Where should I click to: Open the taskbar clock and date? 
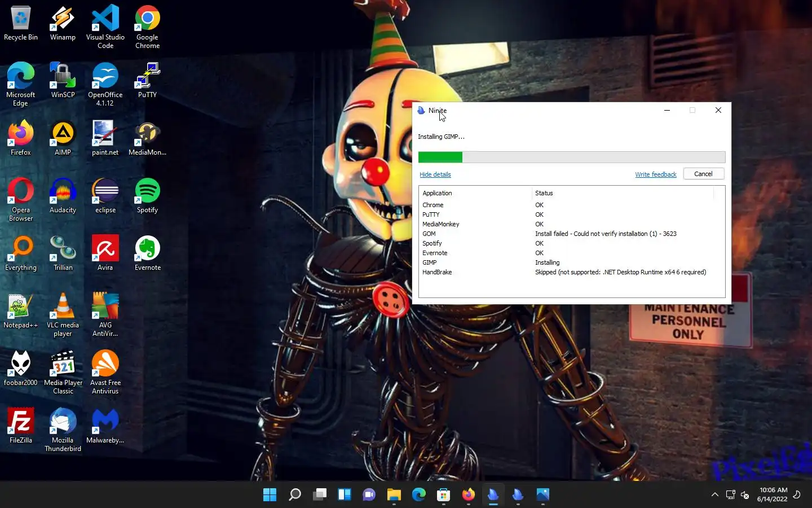[x=773, y=494]
